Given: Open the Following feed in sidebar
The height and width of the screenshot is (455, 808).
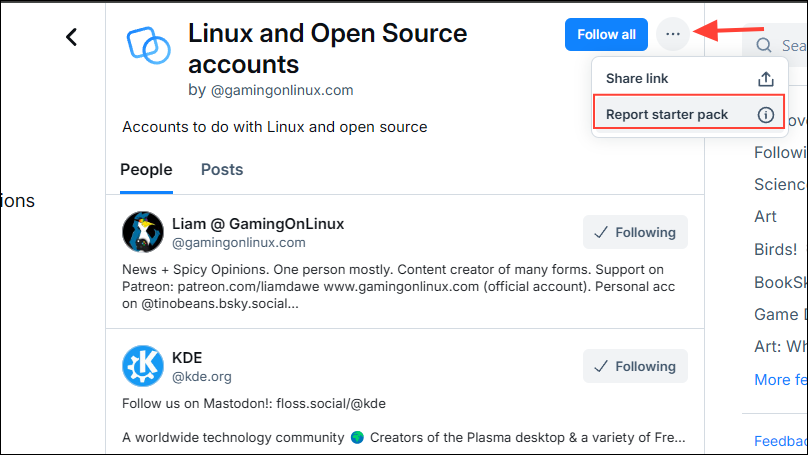Looking at the screenshot, I should (x=781, y=153).
